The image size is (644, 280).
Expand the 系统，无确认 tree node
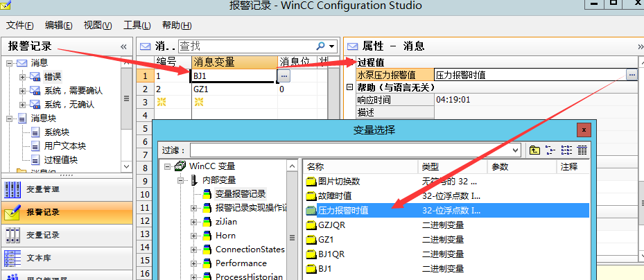tap(23, 105)
